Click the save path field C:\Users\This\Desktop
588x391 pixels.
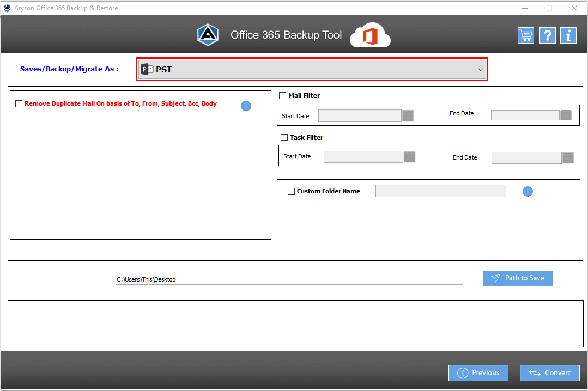point(289,279)
